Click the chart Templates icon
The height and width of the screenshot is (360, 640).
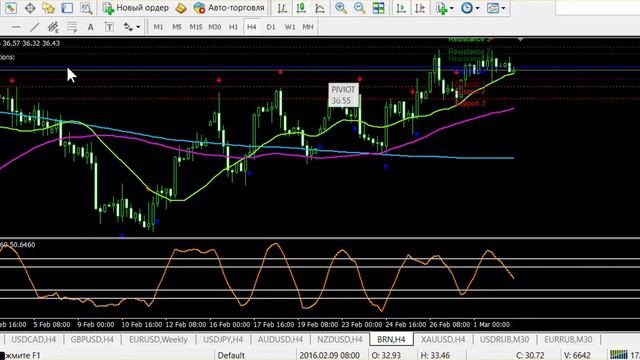(493, 8)
